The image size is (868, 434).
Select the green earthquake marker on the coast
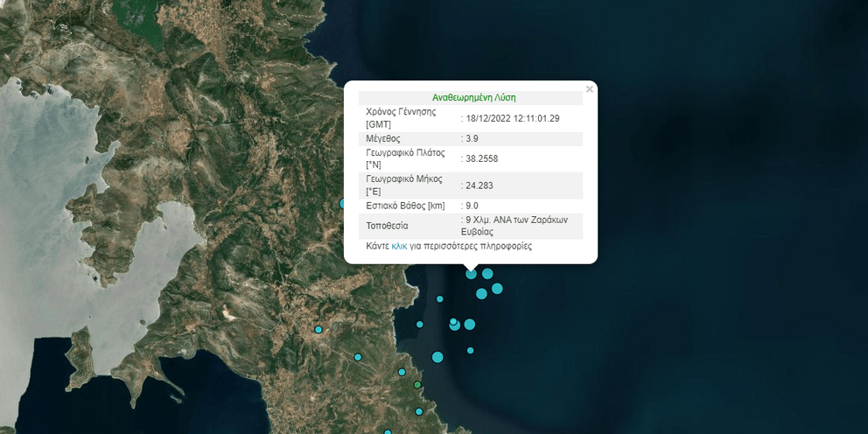click(417, 385)
